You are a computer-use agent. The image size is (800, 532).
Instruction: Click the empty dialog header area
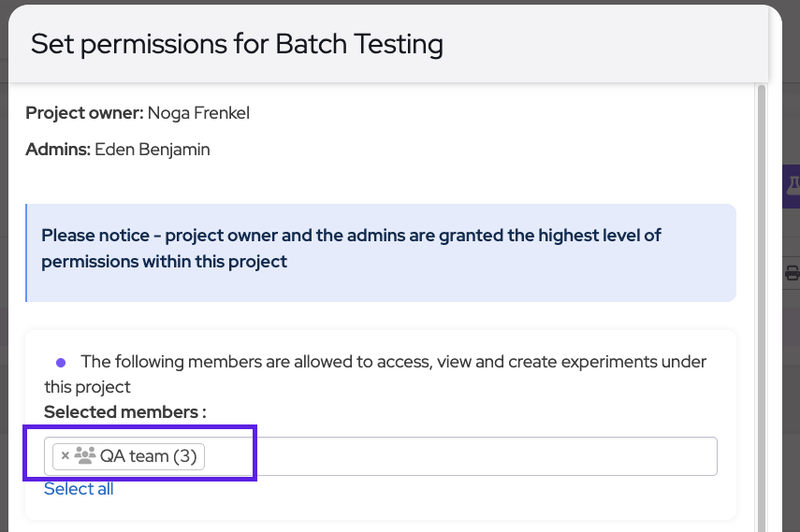pos(602,44)
